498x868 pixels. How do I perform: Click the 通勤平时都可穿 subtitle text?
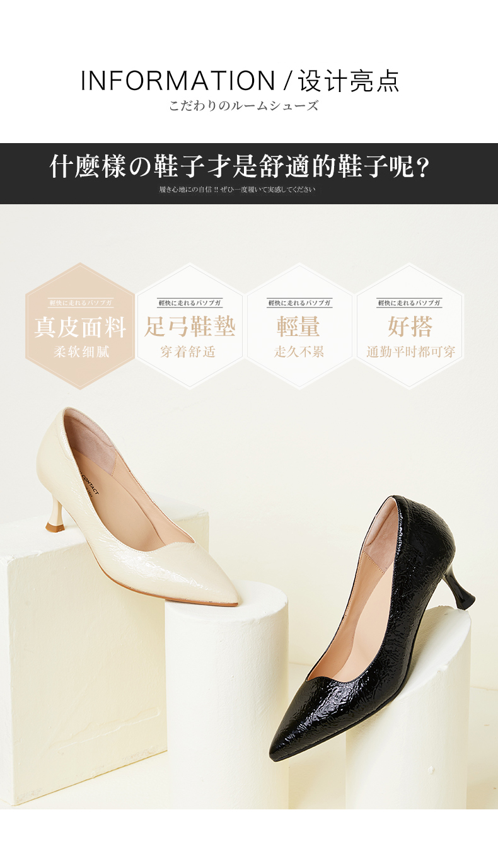pyautogui.click(x=410, y=352)
